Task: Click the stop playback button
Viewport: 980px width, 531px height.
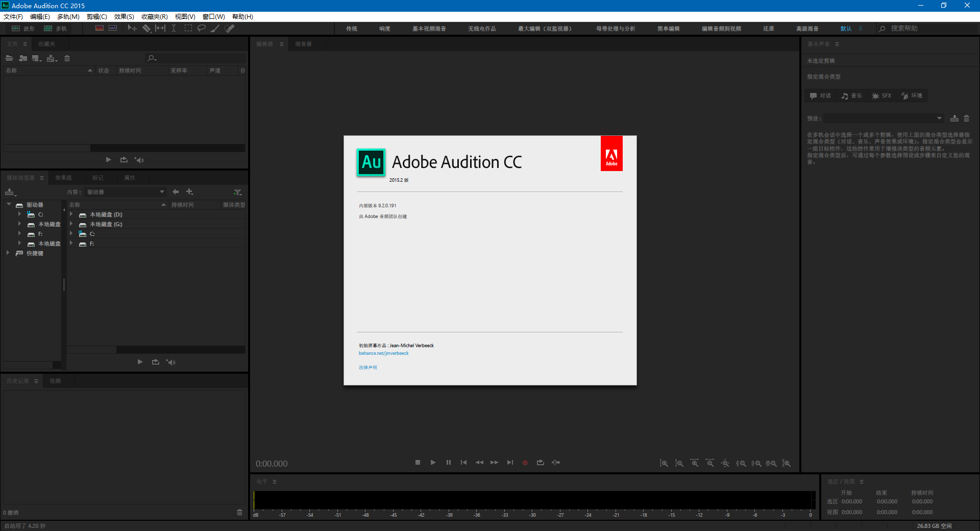Action: coord(418,463)
